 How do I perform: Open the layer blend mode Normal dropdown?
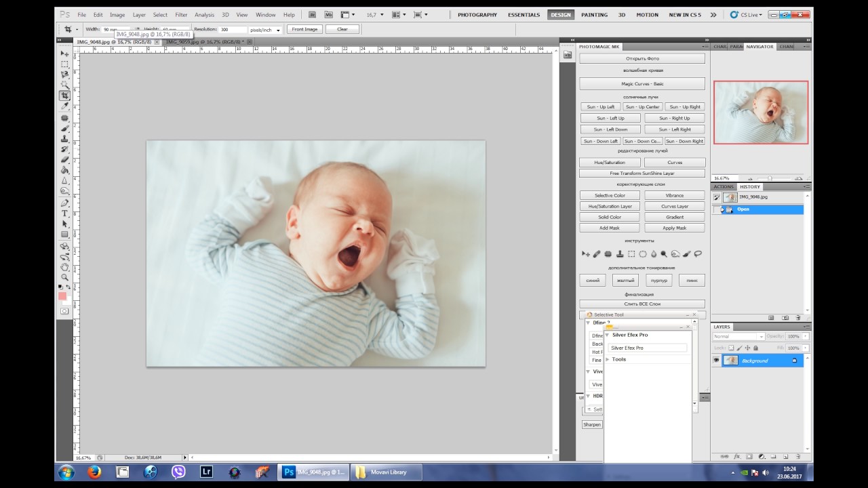[x=738, y=336]
